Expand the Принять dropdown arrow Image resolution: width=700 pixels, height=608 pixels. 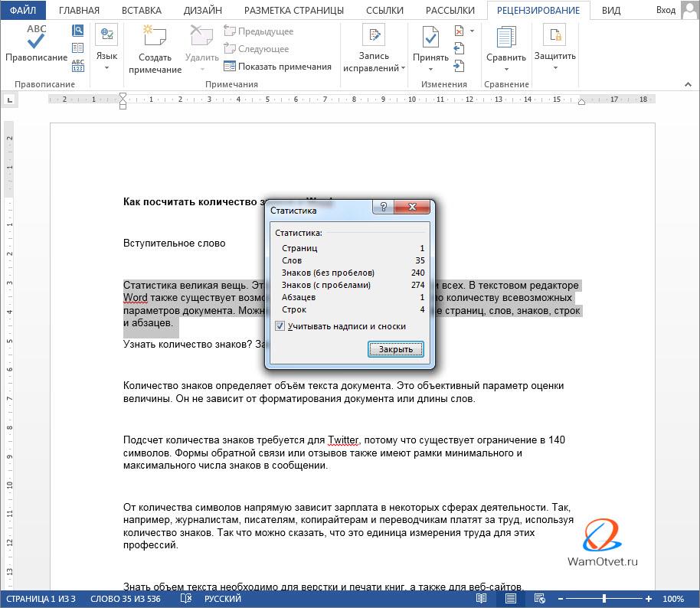coord(430,70)
